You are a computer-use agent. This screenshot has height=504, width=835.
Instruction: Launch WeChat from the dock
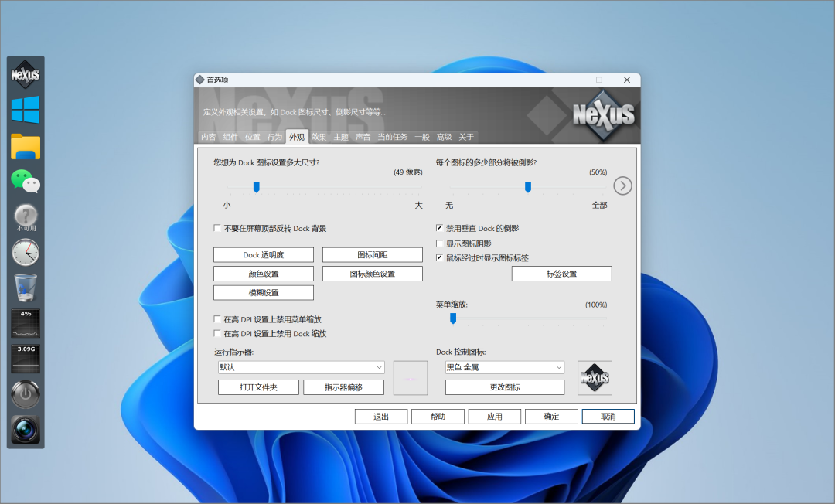(x=26, y=182)
